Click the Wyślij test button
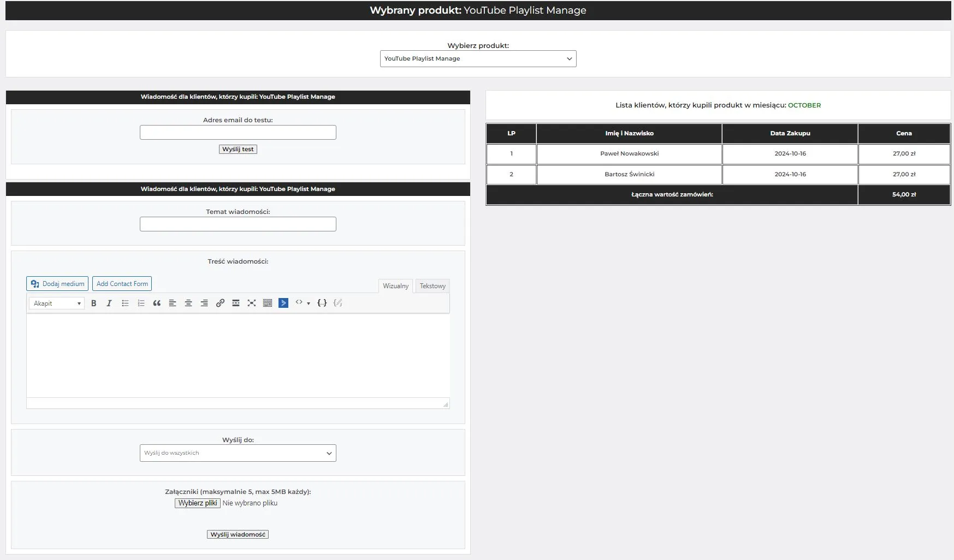 pyautogui.click(x=238, y=150)
